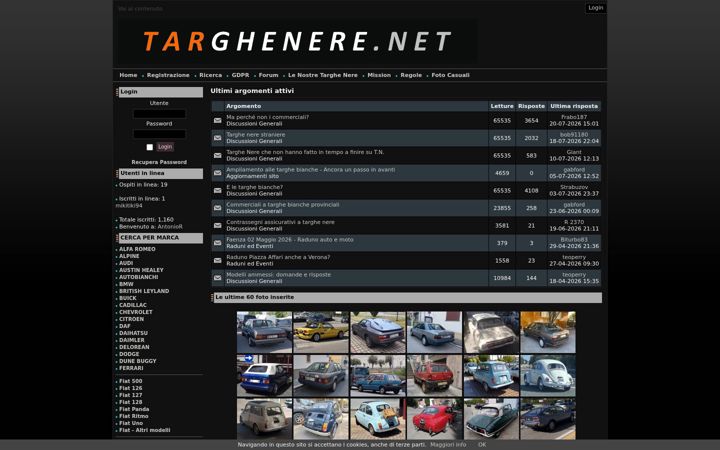Screen dimensions: 720x450
Task: Select BMW in brand list
Action: click(x=126, y=284)
